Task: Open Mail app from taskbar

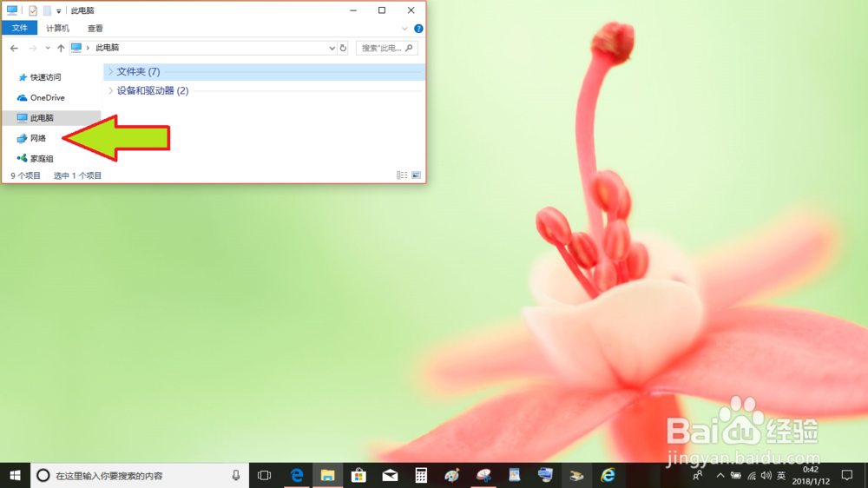Action: tap(390, 475)
